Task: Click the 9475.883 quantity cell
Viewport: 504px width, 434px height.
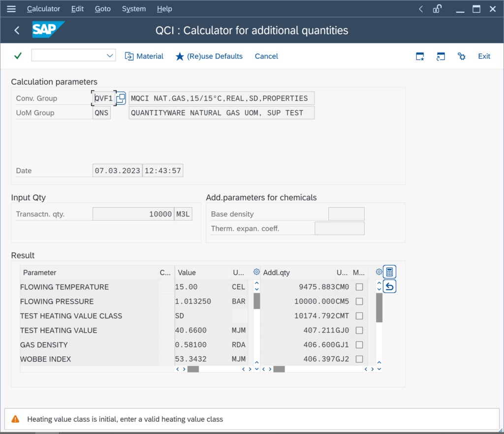Action: click(x=298, y=287)
